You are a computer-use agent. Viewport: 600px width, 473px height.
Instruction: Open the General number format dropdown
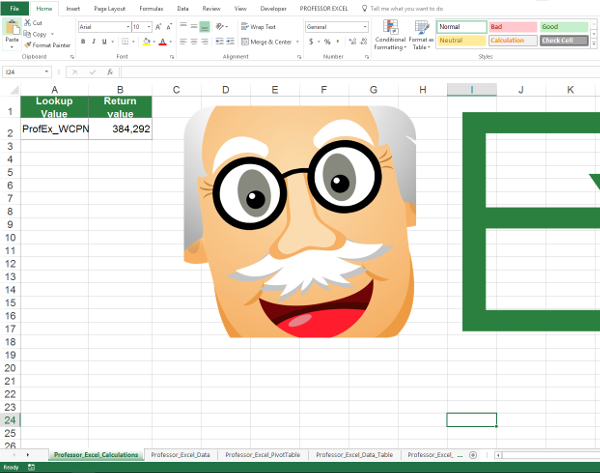coord(365,27)
